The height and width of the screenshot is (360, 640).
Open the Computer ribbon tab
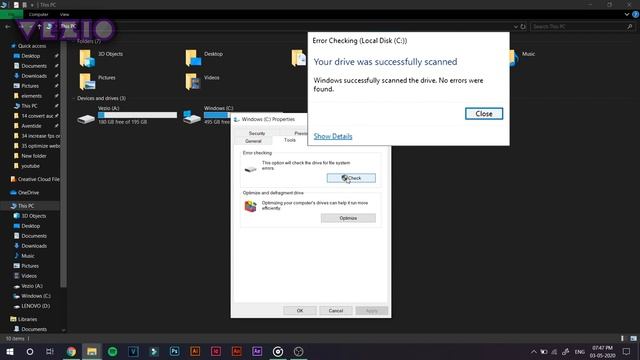[x=38, y=14]
